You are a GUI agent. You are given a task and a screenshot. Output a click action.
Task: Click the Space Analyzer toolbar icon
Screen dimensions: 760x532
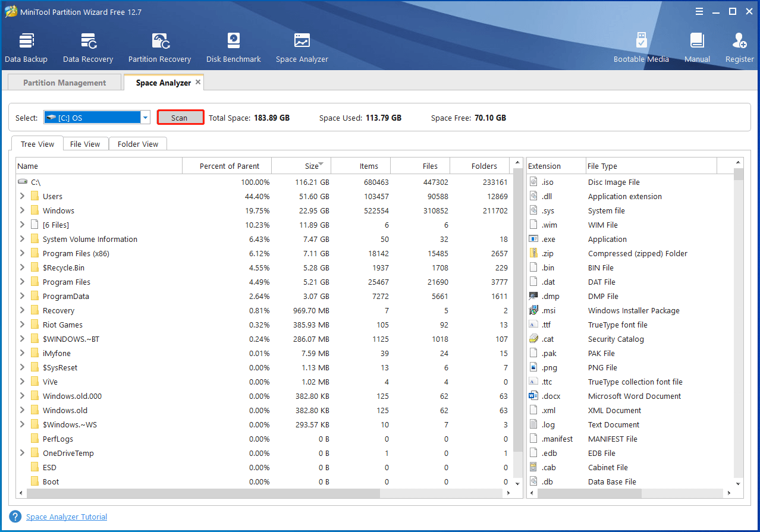pos(302,48)
